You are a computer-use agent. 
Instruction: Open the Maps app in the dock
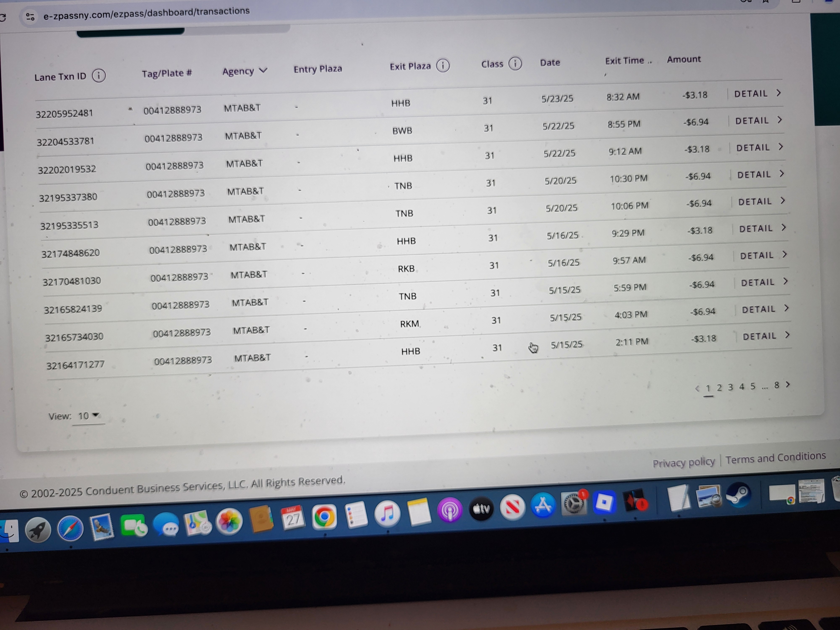pyautogui.click(x=197, y=523)
